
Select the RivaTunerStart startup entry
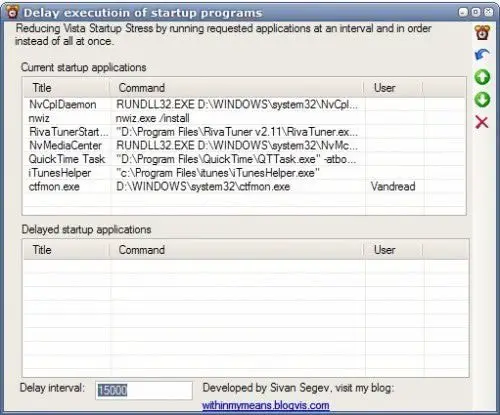pyautogui.click(x=245, y=132)
